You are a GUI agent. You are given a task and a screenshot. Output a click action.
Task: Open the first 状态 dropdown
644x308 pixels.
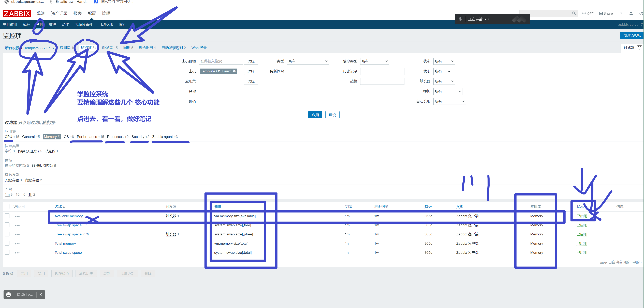point(444,61)
